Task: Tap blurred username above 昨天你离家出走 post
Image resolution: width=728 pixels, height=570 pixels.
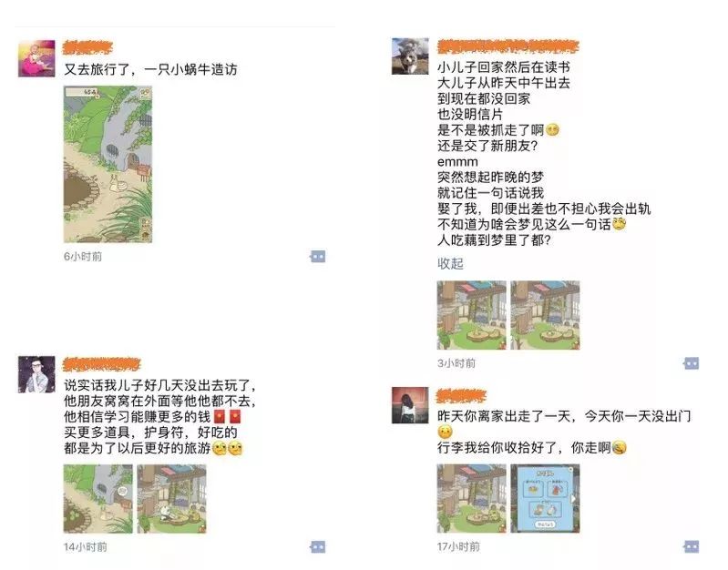Action: pos(461,396)
